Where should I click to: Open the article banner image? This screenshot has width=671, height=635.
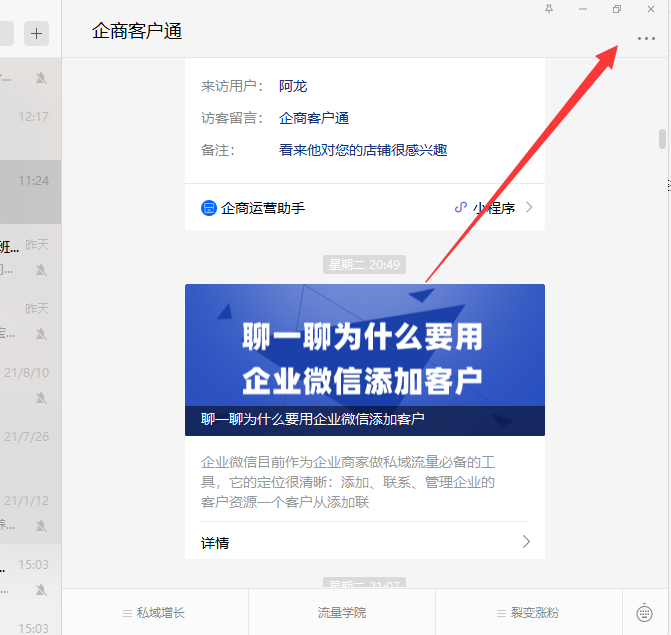click(365, 360)
